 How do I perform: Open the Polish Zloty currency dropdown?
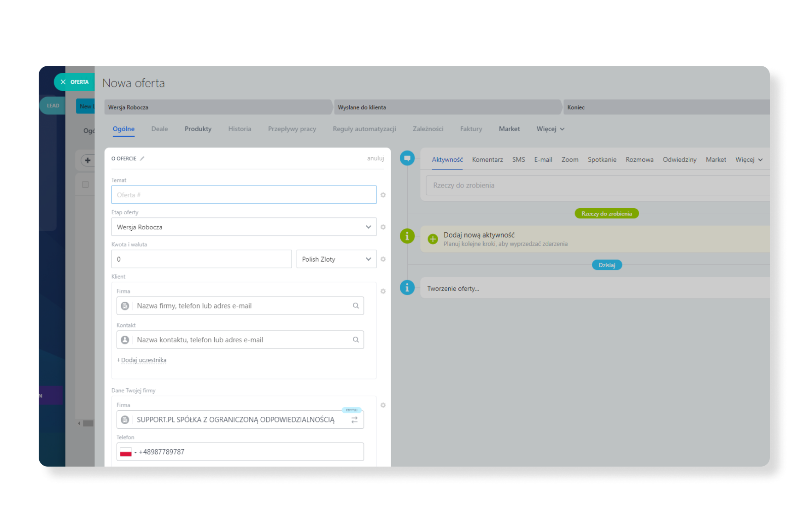pyautogui.click(x=336, y=259)
